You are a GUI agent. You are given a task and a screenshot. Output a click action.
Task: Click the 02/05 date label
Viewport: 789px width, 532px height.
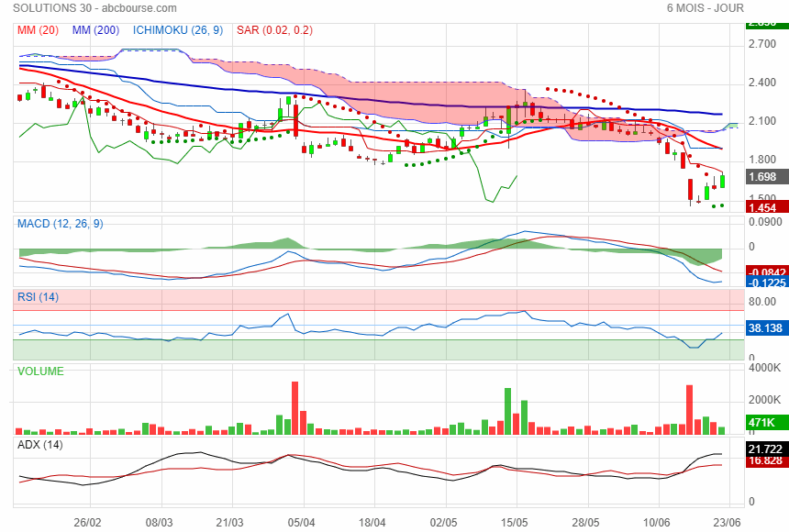[443, 523]
